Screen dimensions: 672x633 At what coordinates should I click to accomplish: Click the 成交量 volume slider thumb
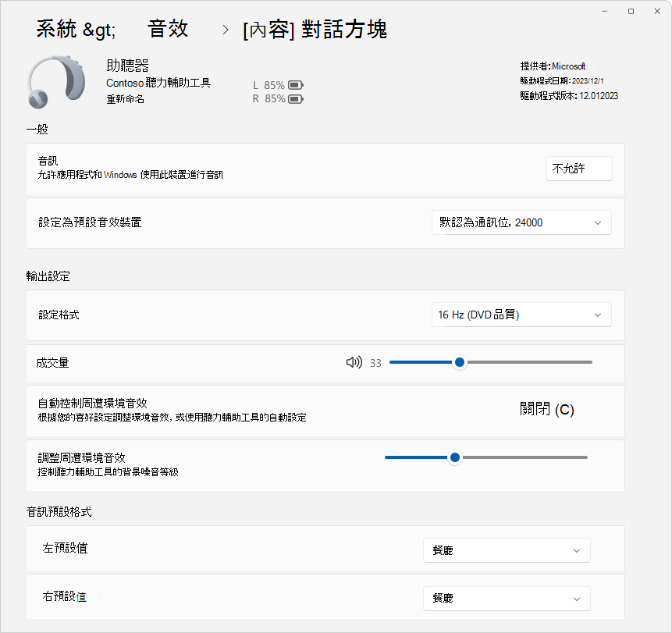(x=460, y=362)
